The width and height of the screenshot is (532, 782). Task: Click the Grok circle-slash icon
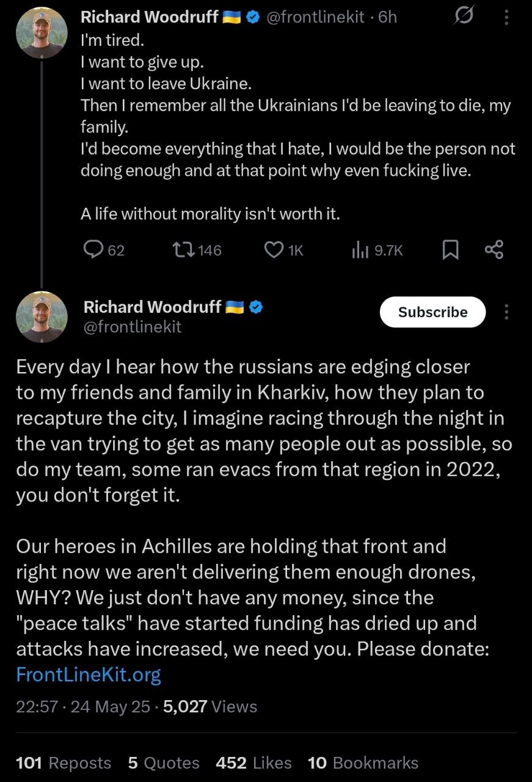coord(464,18)
